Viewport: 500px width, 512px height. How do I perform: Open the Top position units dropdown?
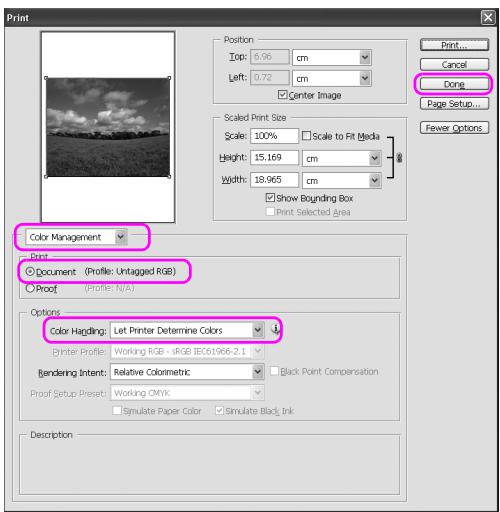pos(332,58)
